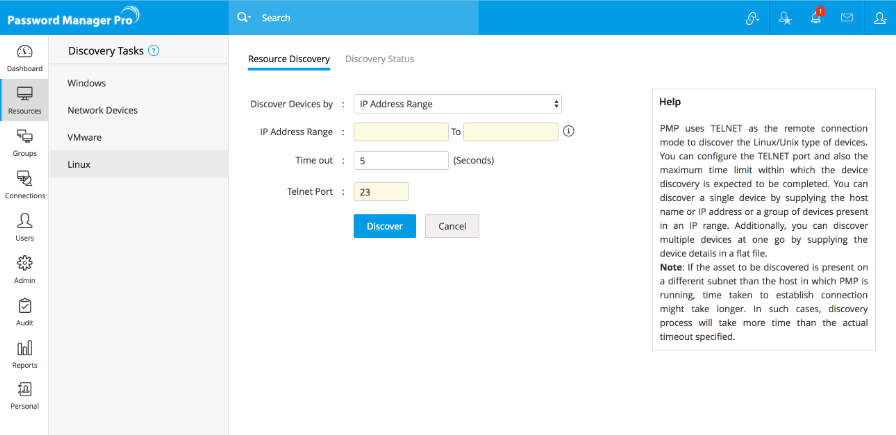The image size is (896, 435).
Task: Click the Discovery Tasks help icon
Action: [154, 50]
